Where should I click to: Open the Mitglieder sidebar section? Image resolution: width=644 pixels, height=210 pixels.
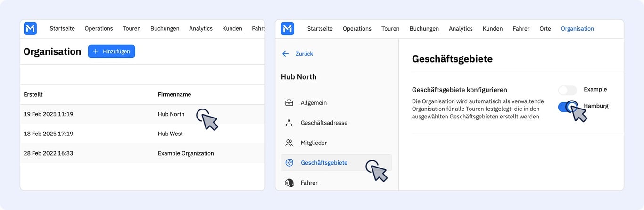336,143
